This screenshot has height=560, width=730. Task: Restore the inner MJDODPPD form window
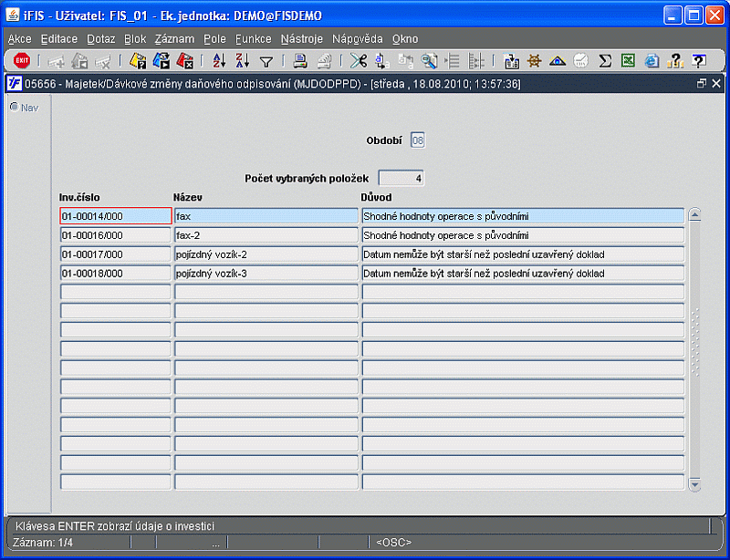click(x=702, y=83)
